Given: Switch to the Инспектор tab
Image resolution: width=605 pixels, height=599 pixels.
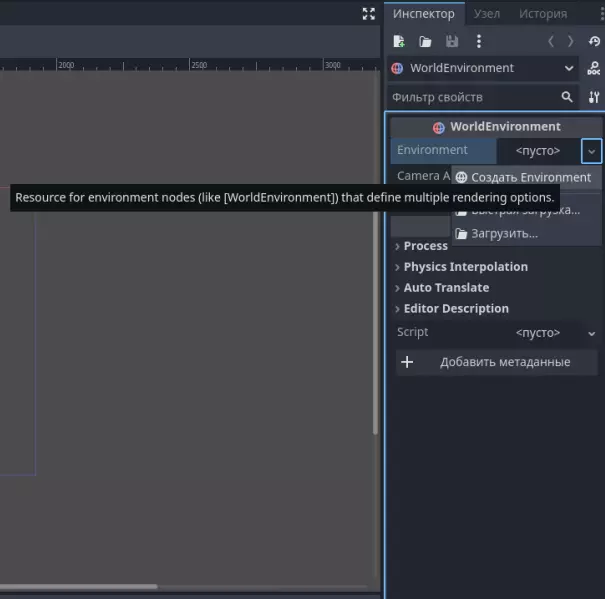Looking at the screenshot, I should click(x=424, y=14).
